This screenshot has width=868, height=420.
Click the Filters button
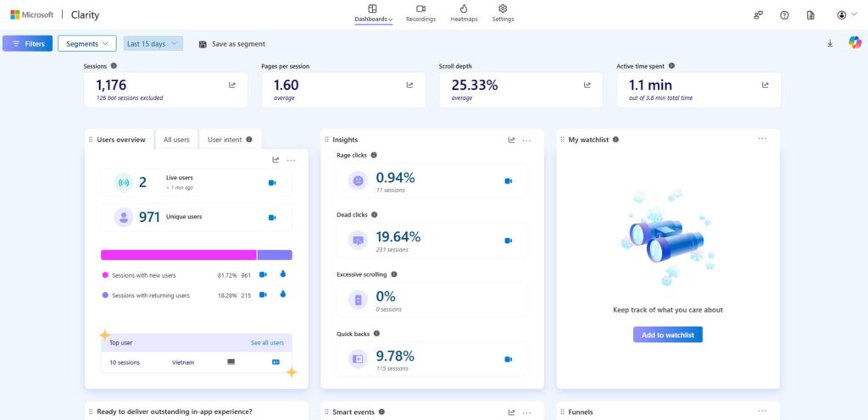pyautogui.click(x=28, y=44)
